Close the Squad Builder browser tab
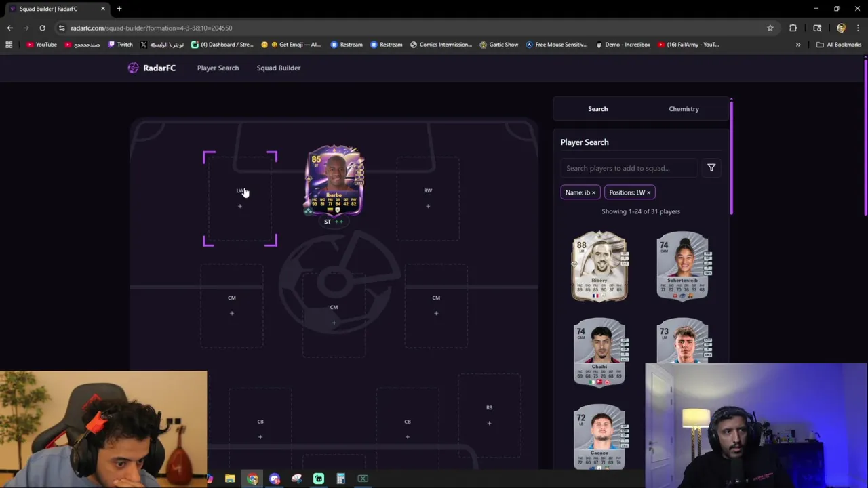The width and height of the screenshot is (868, 488). click(103, 9)
